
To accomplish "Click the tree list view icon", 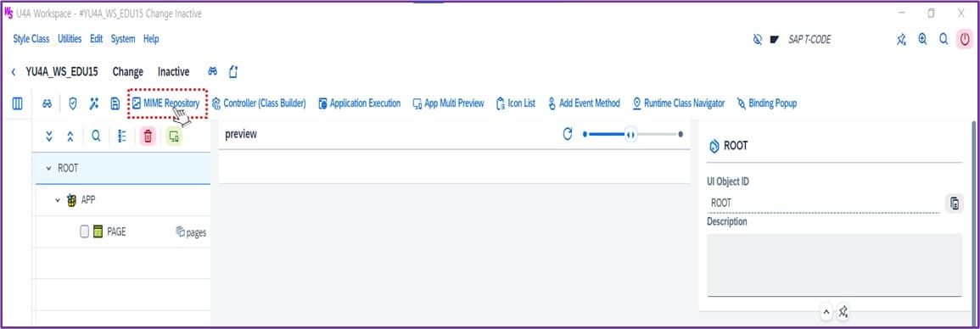I will pos(122,137).
